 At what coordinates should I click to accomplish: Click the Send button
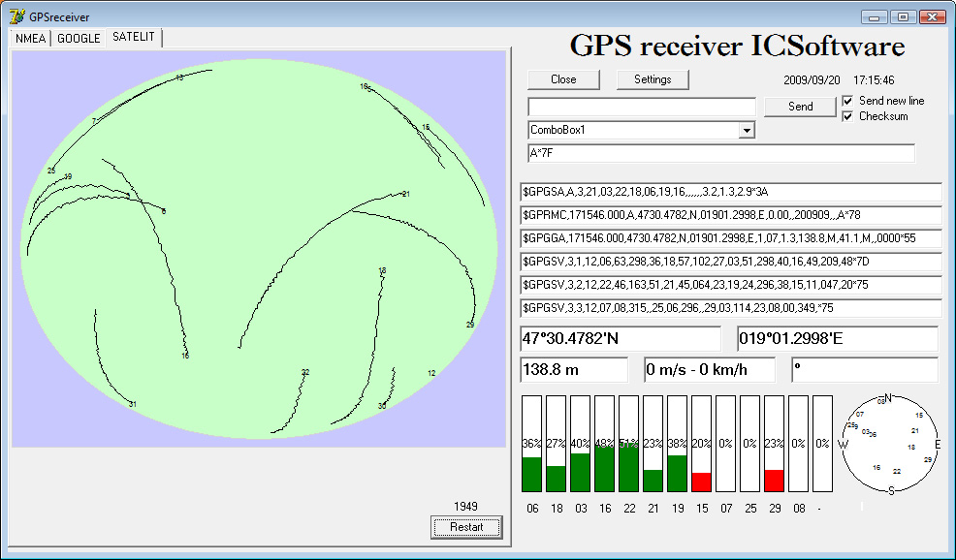(x=800, y=107)
